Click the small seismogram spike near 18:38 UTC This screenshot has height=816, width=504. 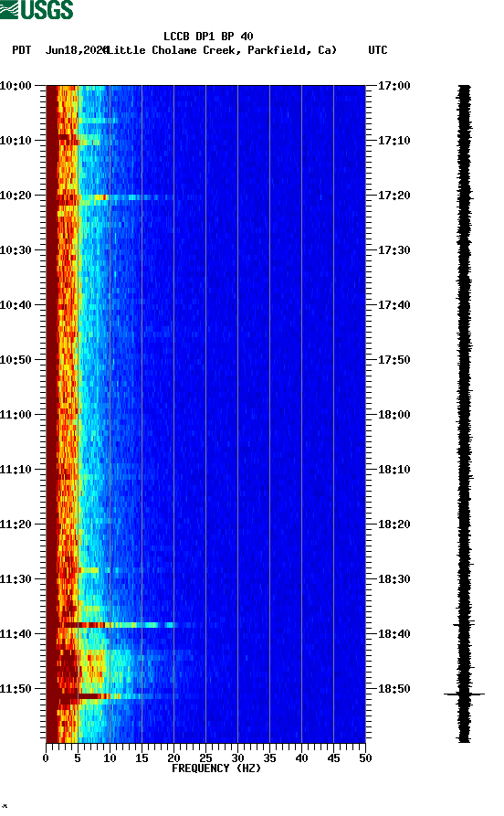click(464, 623)
